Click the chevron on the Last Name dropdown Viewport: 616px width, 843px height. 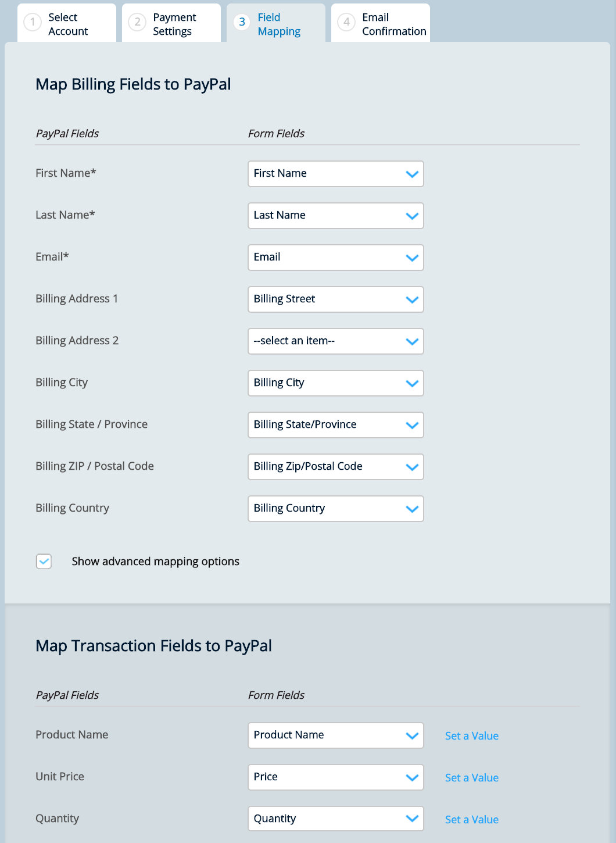point(412,215)
